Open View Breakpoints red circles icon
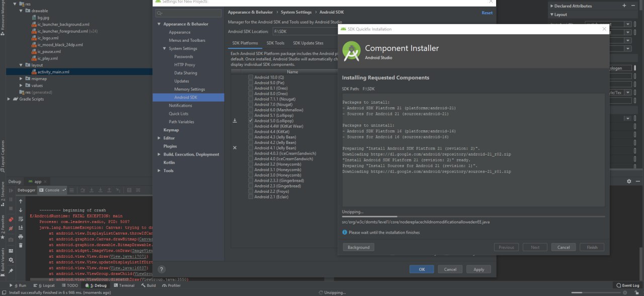 pos(11,219)
